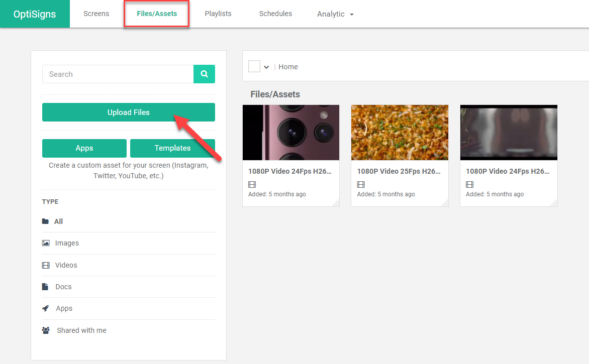The width and height of the screenshot is (589, 364).
Task: Click the Videos film-strip icon
Action: (46, 265)
